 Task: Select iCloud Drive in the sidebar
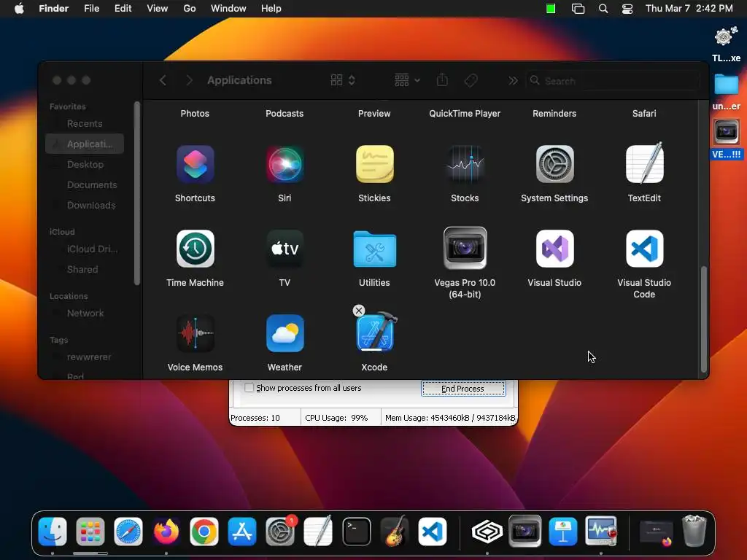(x=85, y=249)
